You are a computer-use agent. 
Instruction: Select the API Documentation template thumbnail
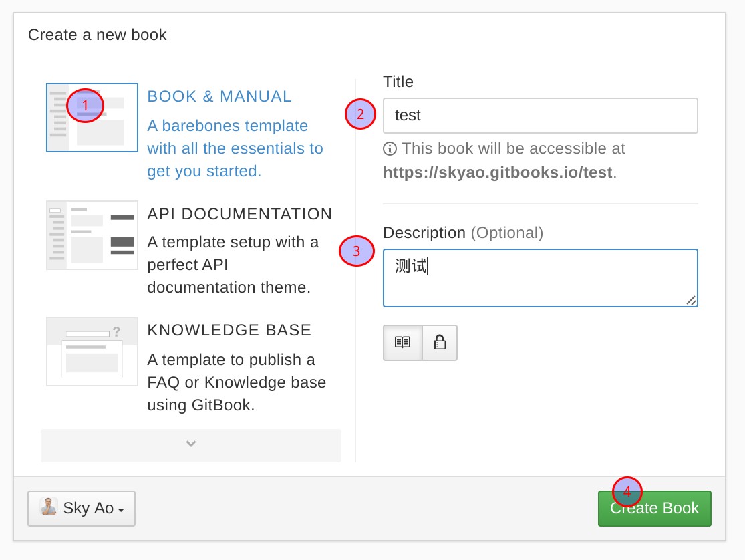92,235
